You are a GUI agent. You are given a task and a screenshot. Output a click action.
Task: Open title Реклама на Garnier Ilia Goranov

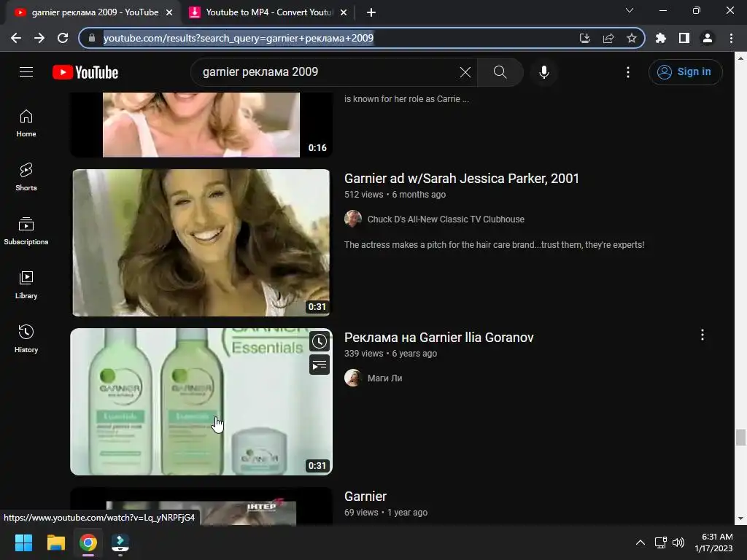tap(438, 338)
